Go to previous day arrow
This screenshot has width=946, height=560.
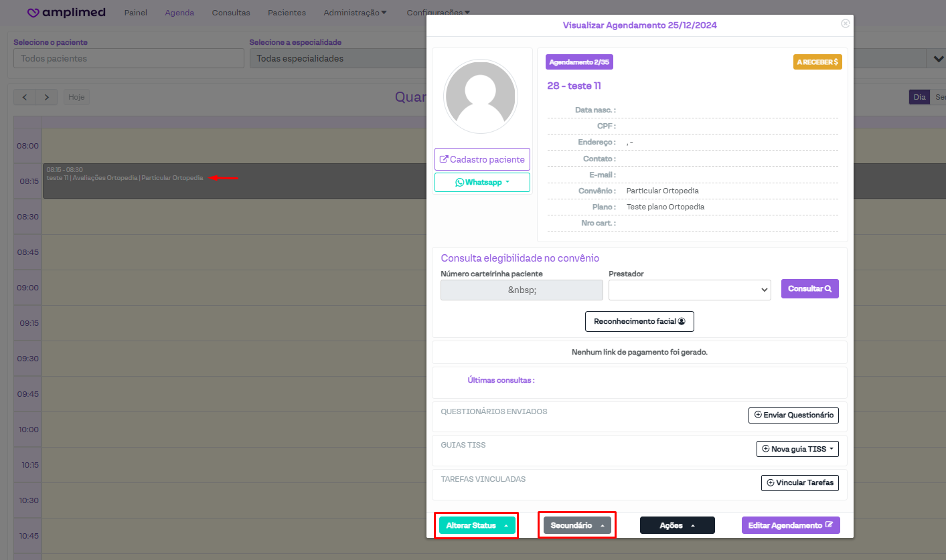pos(25,97)
